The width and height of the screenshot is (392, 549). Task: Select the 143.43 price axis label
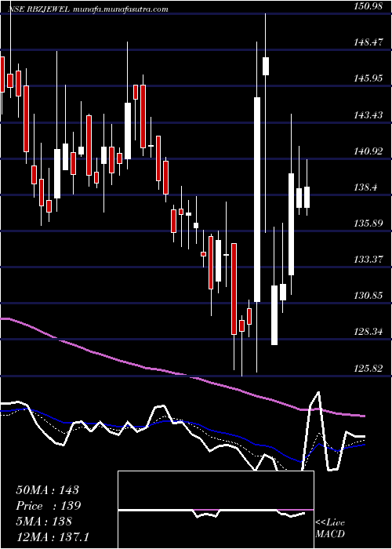click(368, 115)
